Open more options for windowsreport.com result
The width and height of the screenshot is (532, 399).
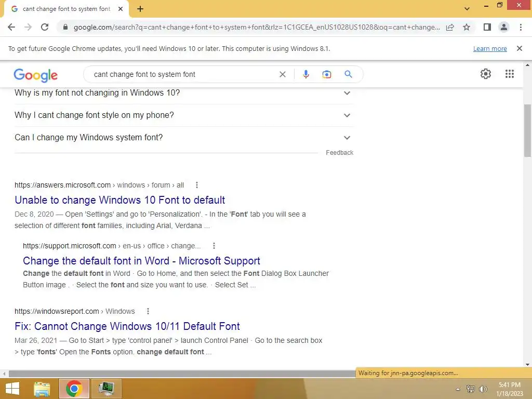pyautogui.click(x=148, y=311)
